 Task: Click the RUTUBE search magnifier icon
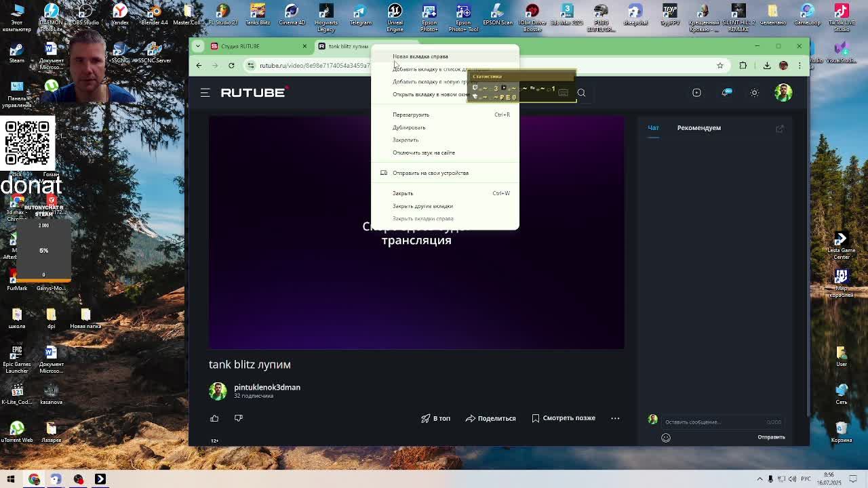tap(581, 93)
